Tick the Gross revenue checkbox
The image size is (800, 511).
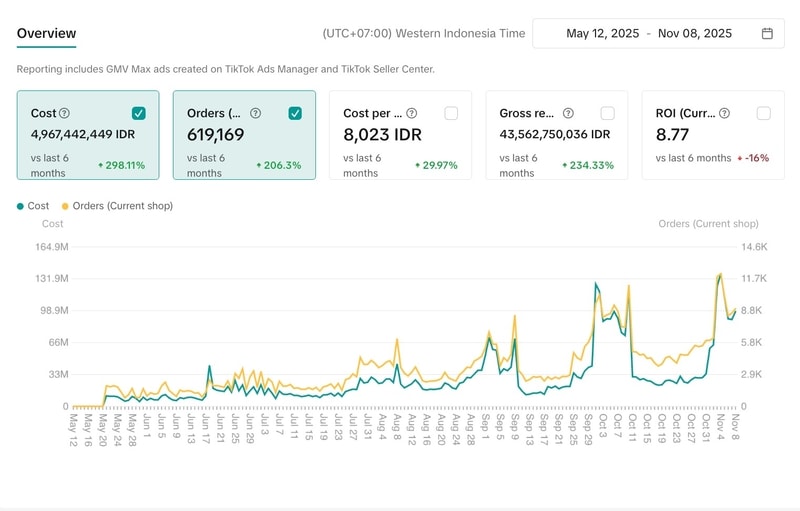pos(607,114)
